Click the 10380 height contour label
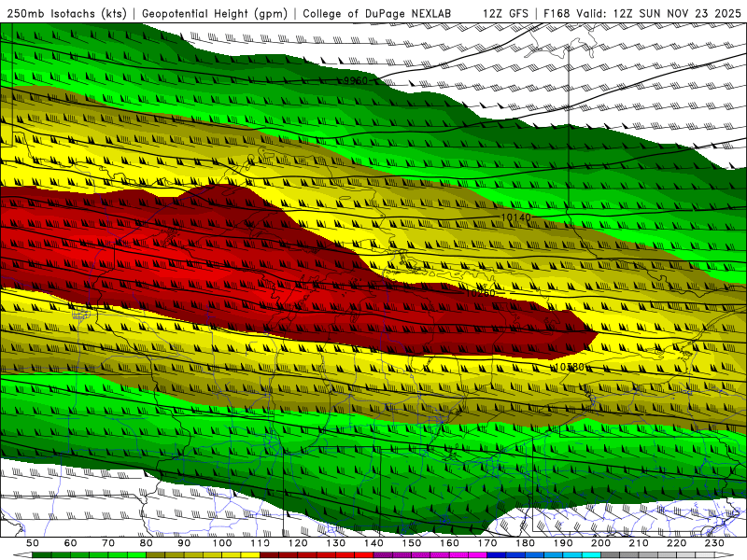 tap(570, 367)
